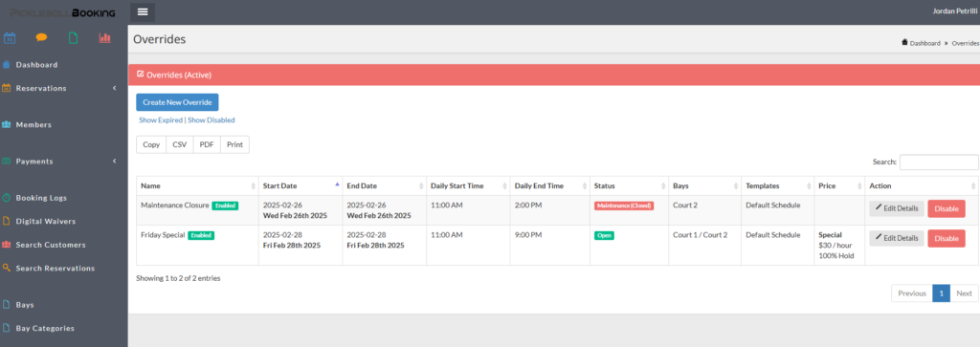Open Jordan Petrilli user menu
Viewport: 980px width, 347px height.
955,11
